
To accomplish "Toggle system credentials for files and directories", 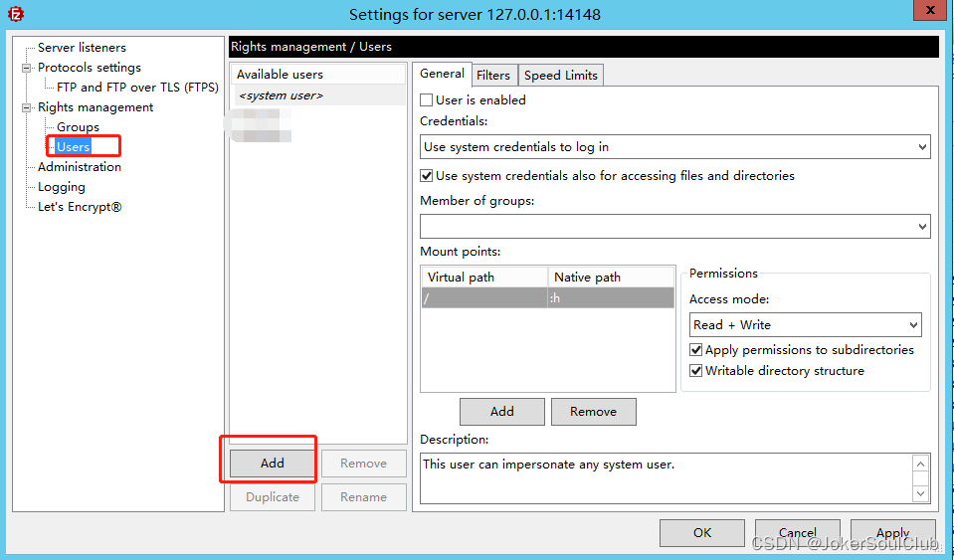I will coord(427,176).
